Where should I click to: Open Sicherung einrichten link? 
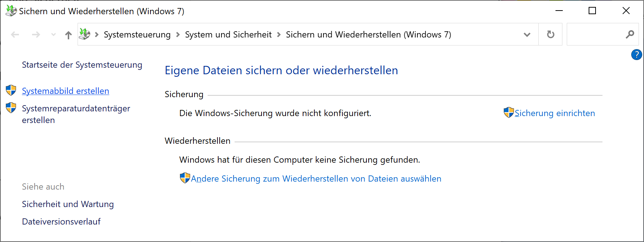pos(555,113)
